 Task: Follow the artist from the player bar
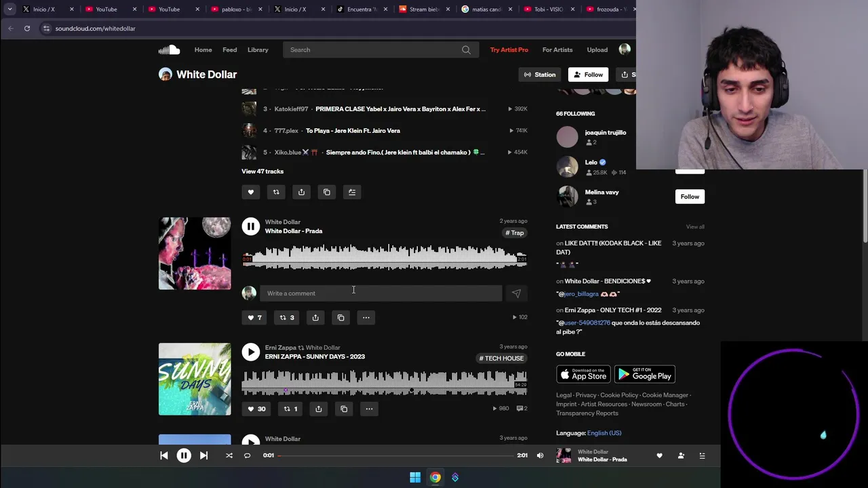coord(681,455)
